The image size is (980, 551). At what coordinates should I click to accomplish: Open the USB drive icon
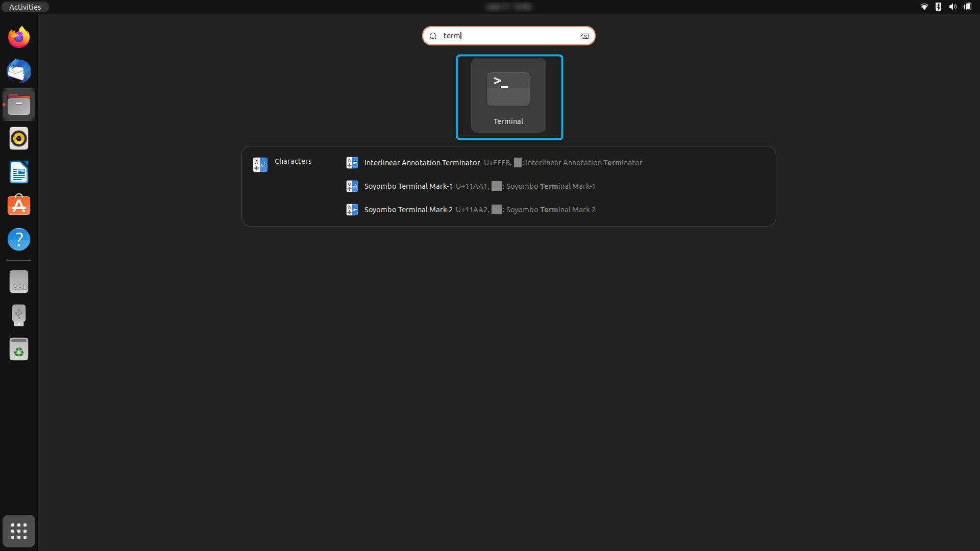point(19,315)
